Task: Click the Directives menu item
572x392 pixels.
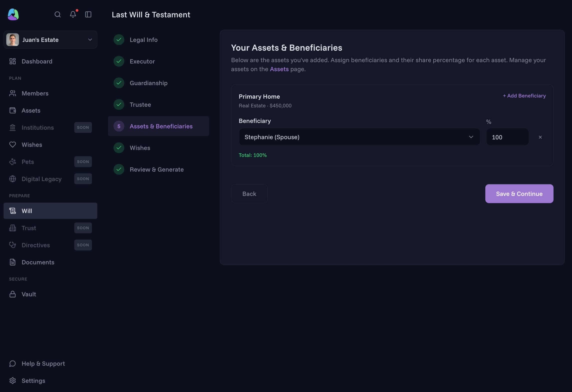Action: (50, 245)
